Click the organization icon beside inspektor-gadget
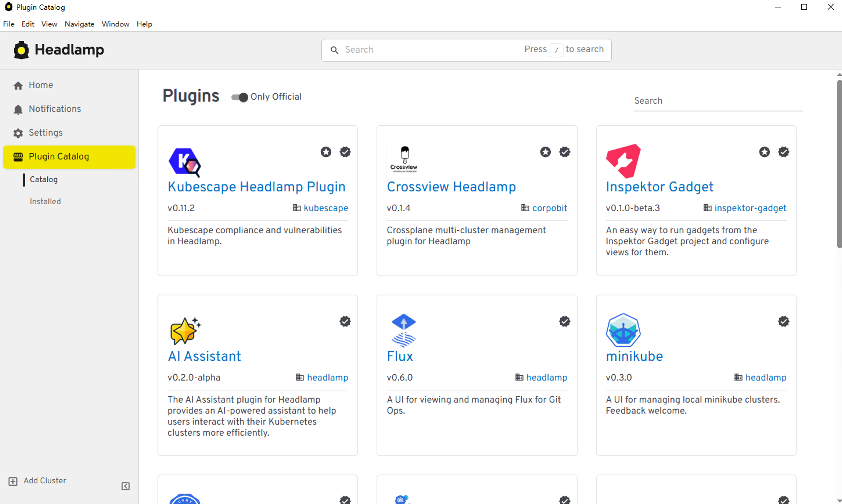842x504 pixels. coord(707,208)
